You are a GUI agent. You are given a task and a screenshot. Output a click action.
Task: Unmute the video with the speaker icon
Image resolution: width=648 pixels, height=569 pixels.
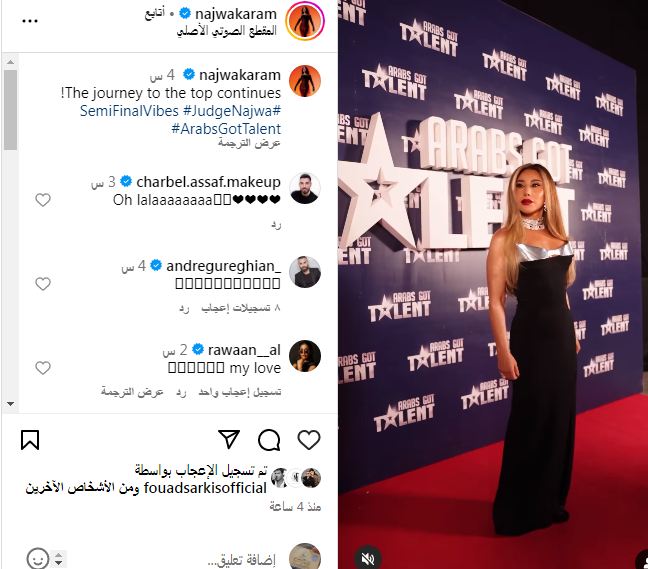(367, 559)
